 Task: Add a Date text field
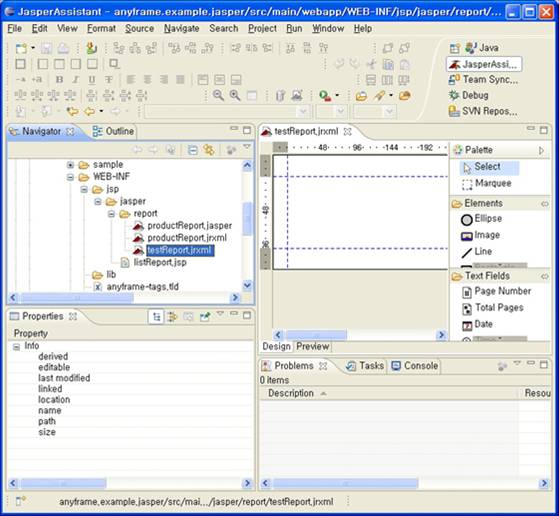pos(477,325)
